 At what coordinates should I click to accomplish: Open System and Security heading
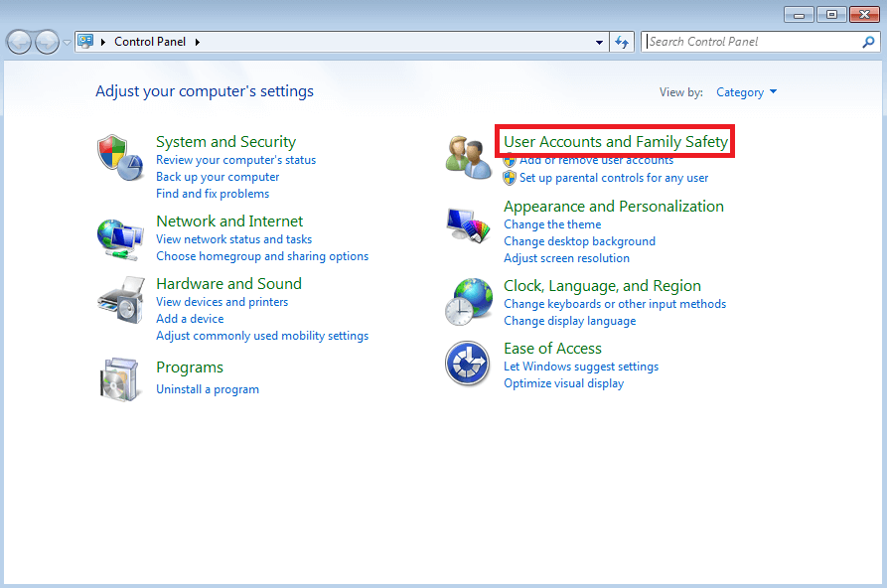225,141
